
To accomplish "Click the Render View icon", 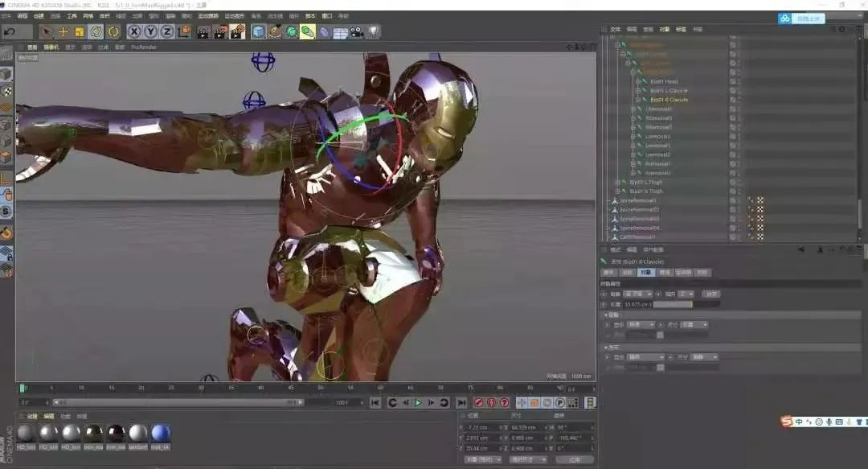I will point(203,31).
